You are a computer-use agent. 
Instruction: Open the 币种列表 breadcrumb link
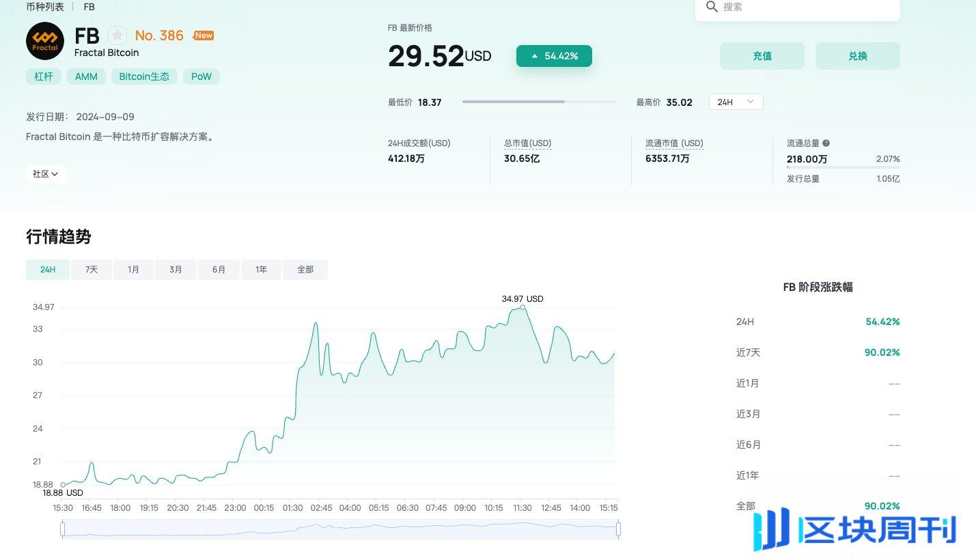click(45, 7)
